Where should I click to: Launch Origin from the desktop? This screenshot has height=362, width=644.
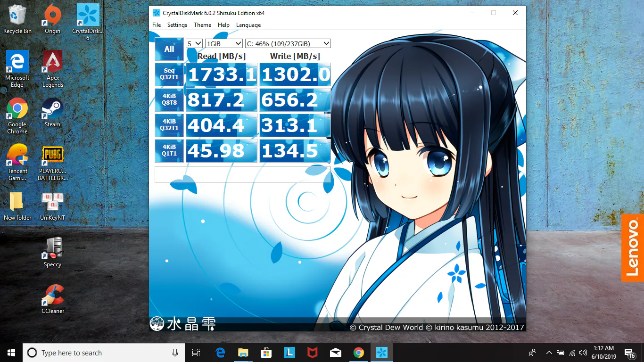[52, 19]
